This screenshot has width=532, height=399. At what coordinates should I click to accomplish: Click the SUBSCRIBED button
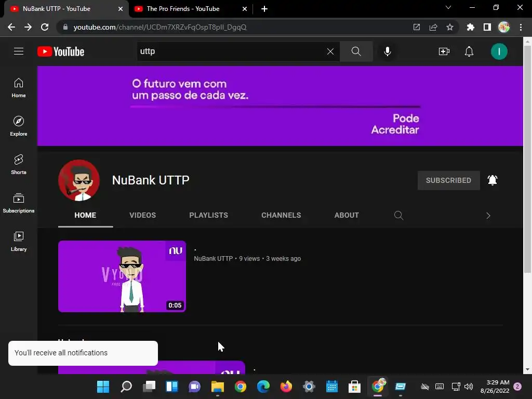click(448, 180)
